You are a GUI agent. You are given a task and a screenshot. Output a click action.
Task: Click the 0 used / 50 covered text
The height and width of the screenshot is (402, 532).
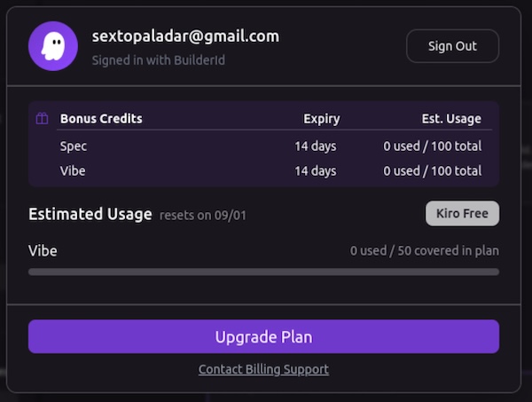[424, 251]
